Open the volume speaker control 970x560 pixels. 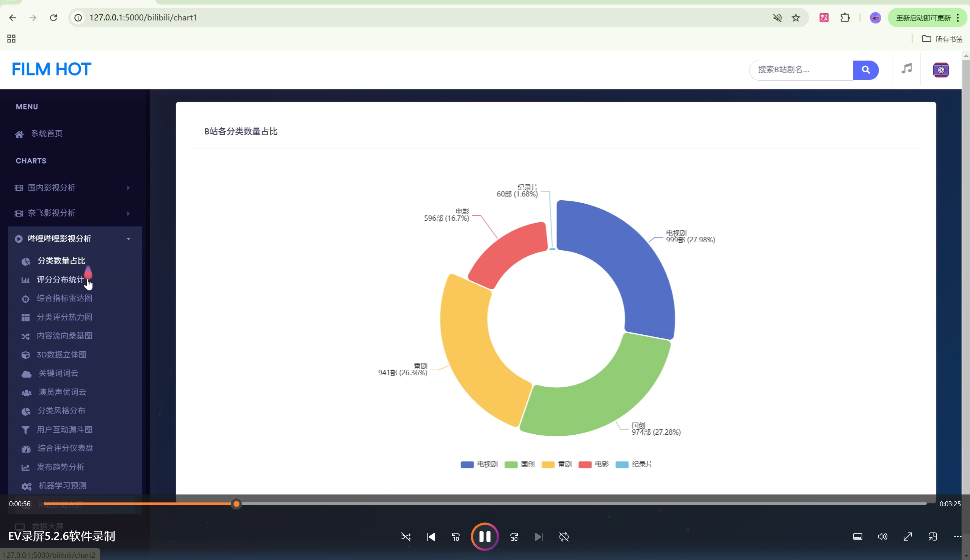point(882,537)
